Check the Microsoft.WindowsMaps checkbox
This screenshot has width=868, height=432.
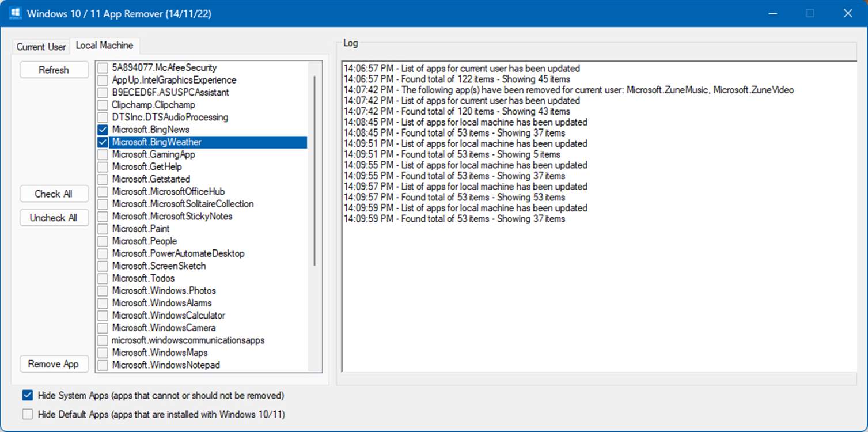click(103, 353)
